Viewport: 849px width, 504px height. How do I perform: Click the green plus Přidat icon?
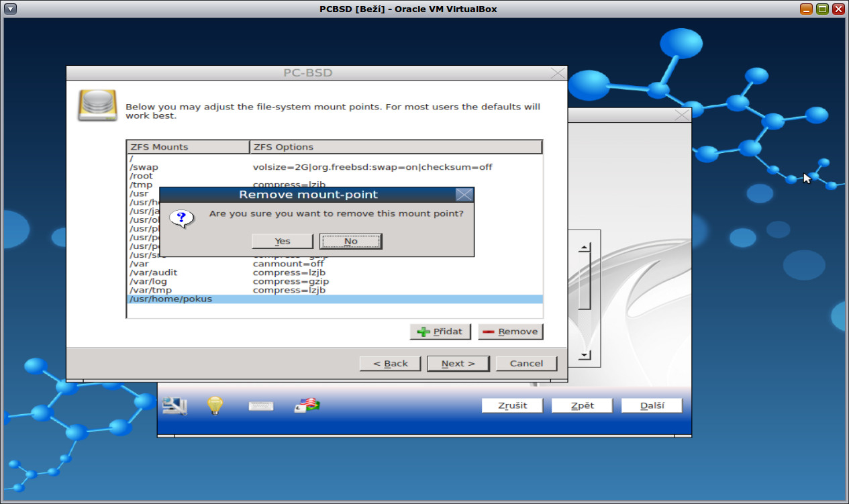click(422, 331)
